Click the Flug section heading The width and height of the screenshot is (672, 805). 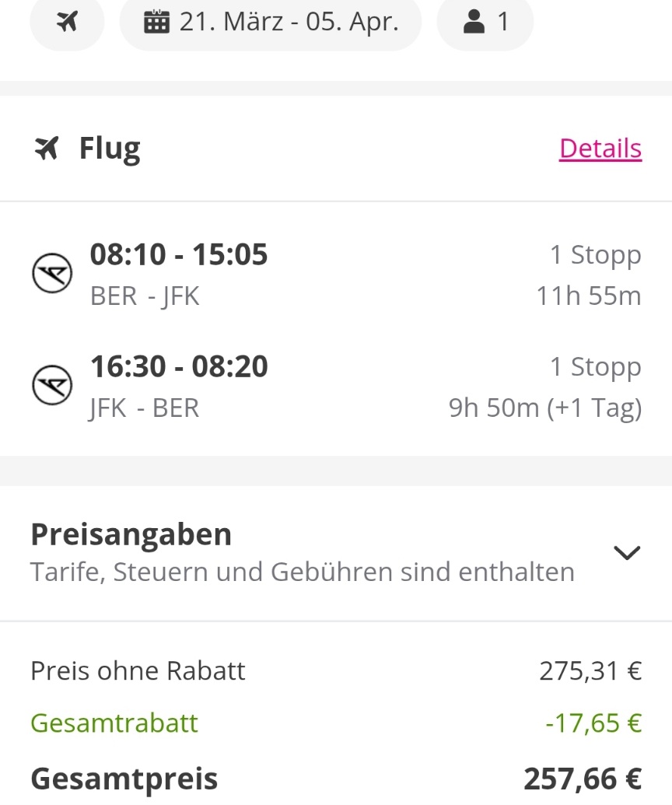[x=110, y=149]
